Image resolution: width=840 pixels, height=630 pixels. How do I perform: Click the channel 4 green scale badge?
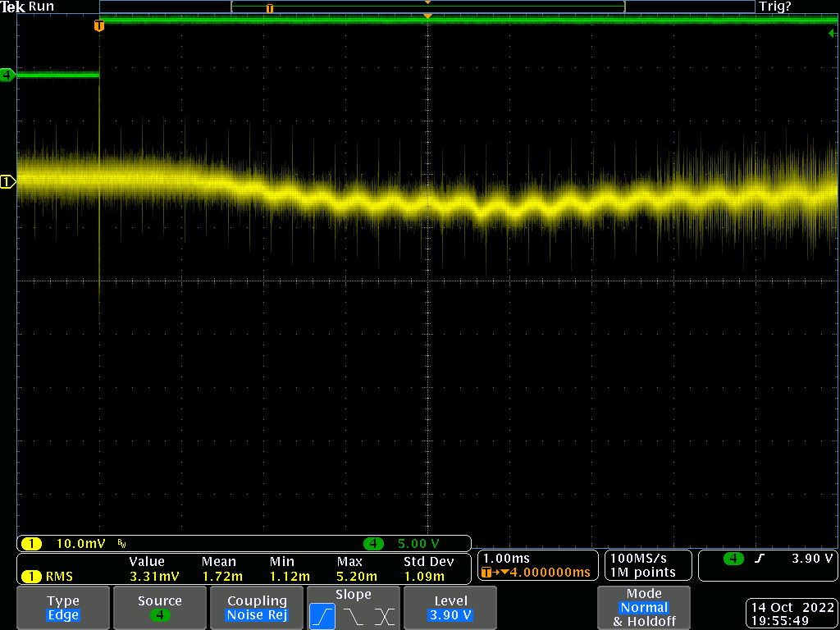point(373,544)
